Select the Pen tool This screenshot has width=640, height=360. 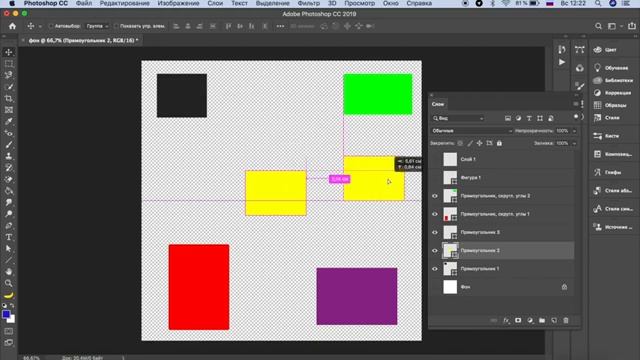pos(9,225)
